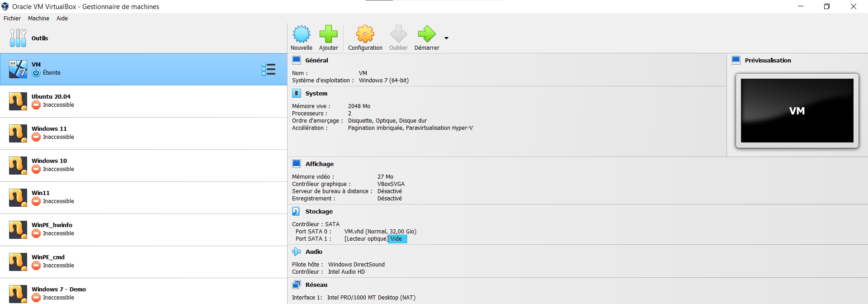
Task: Open the Fichier menu
Action: (12, 19)
